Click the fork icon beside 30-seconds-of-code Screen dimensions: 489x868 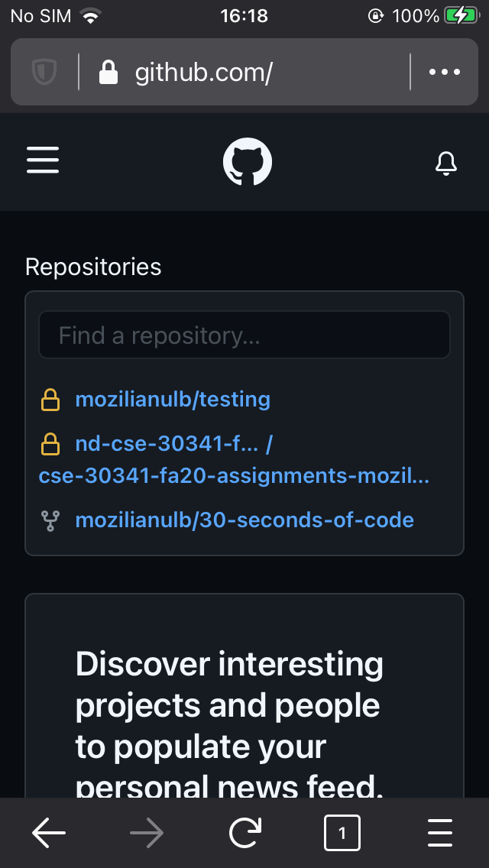pos(50,520)
